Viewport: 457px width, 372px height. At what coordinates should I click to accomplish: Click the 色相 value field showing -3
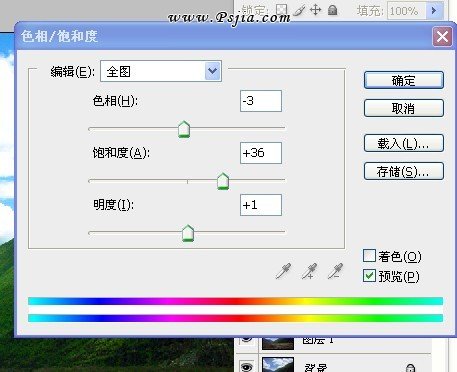tap(261, 101)
